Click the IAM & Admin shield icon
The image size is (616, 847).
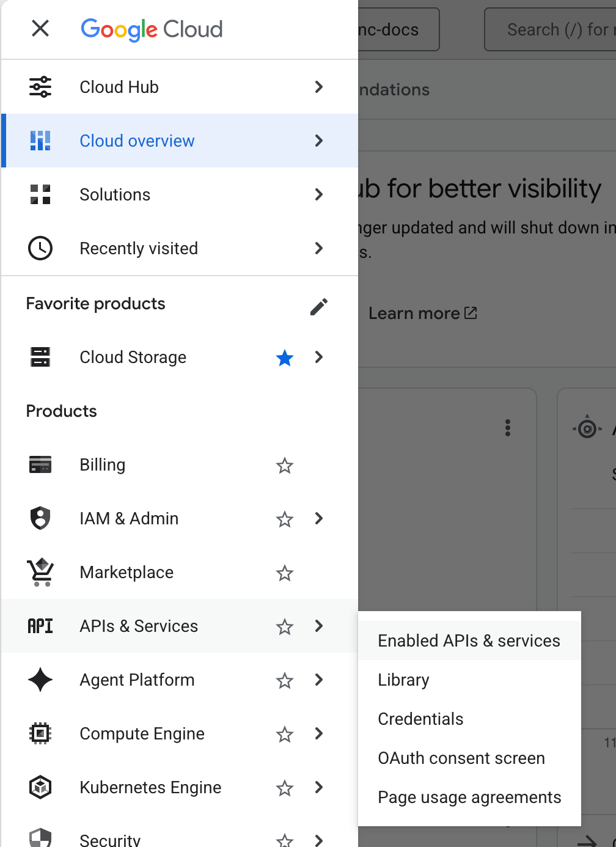[x=40, y=518]
